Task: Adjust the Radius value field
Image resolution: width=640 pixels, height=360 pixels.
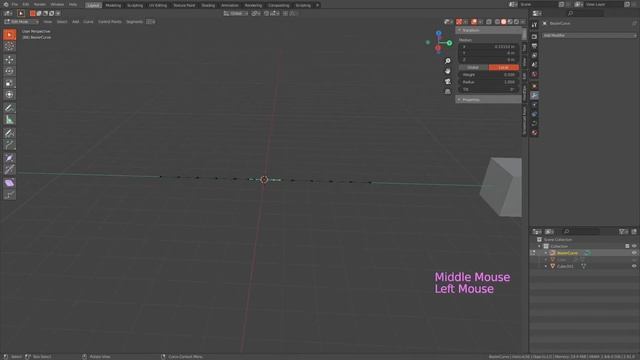Action: click(x=489, y=82)
